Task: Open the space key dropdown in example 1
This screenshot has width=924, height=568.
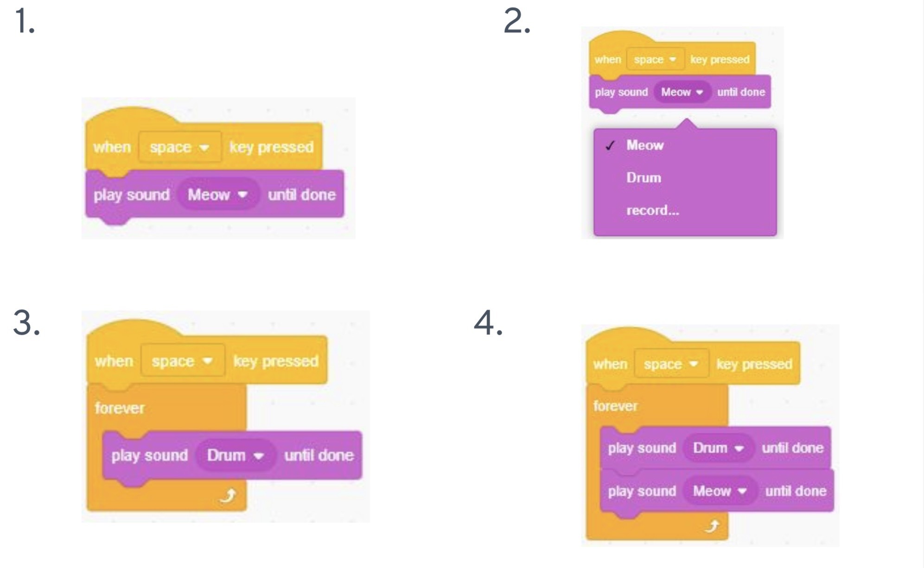Action: [x=180, y=147]
